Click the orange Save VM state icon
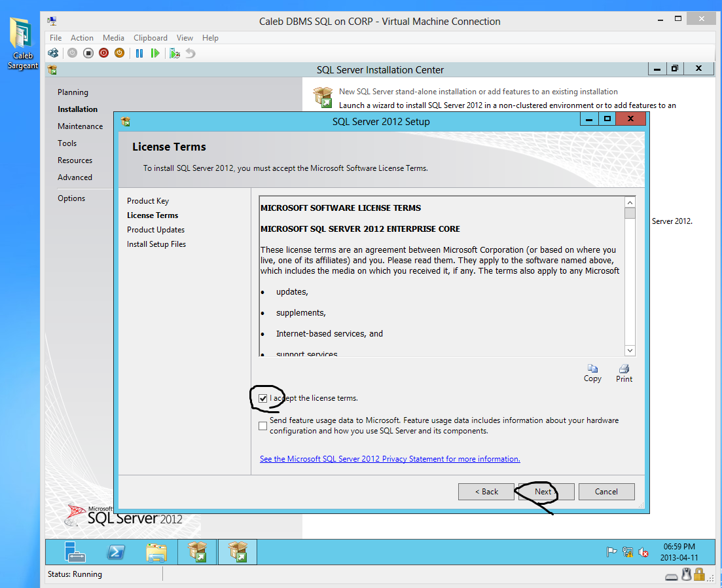This screenshot has width=722, height=588. coord(119,54)
